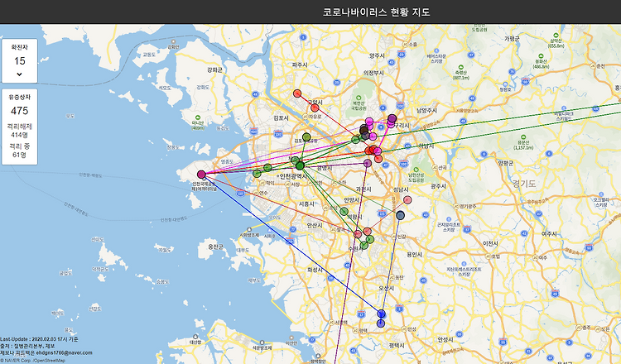The height and width of the screenshot is (364, 621).
Task: Click the 출처 : 질병관리본부 source line
Action: [27, 346]
